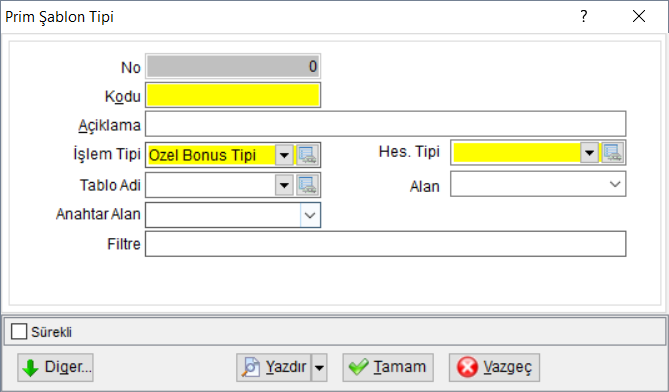Image resolution: width=669 pixels, height=392 pixels.
Task: Cancel using the Vazgeç button
Action: (x=494, y=367)
